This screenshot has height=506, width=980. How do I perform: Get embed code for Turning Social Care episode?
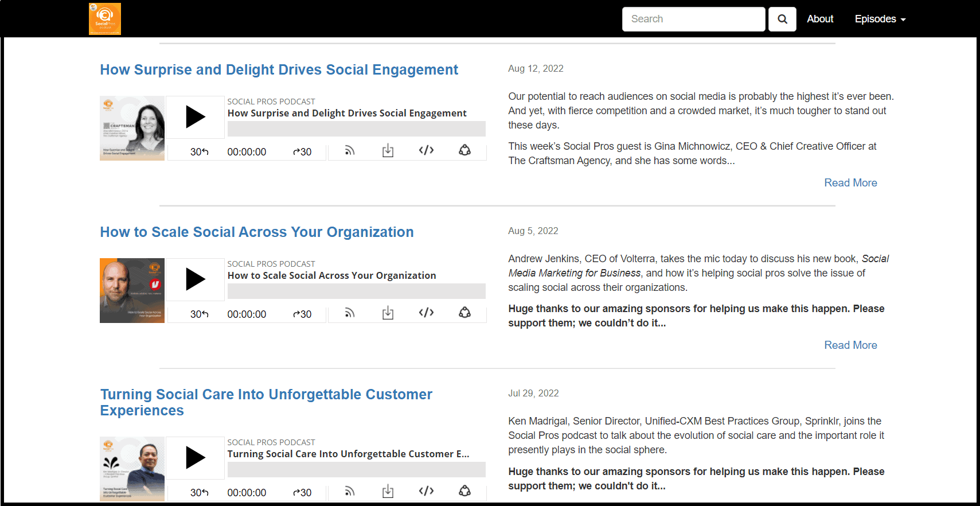tap(426, 491)
